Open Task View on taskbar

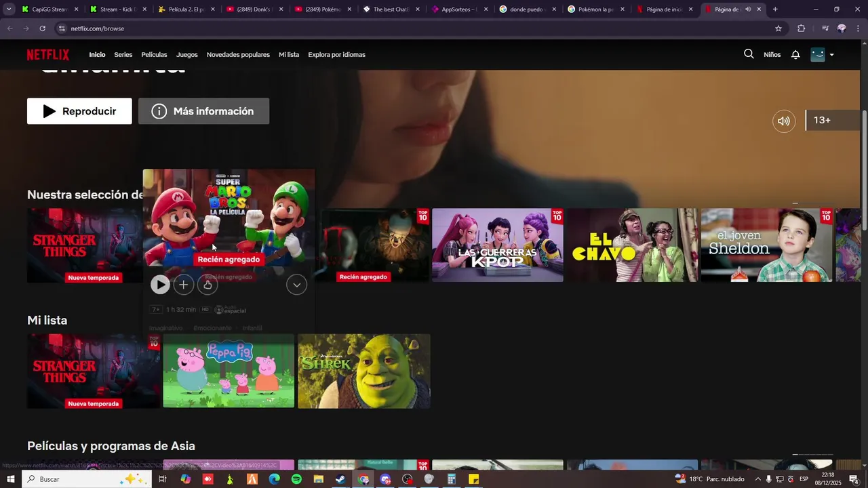163,479
